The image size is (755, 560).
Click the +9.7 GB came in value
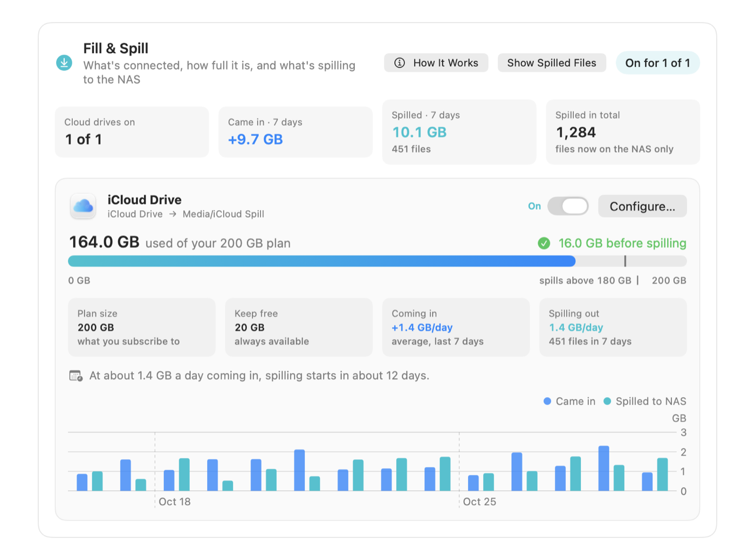(x=255, y=140)
